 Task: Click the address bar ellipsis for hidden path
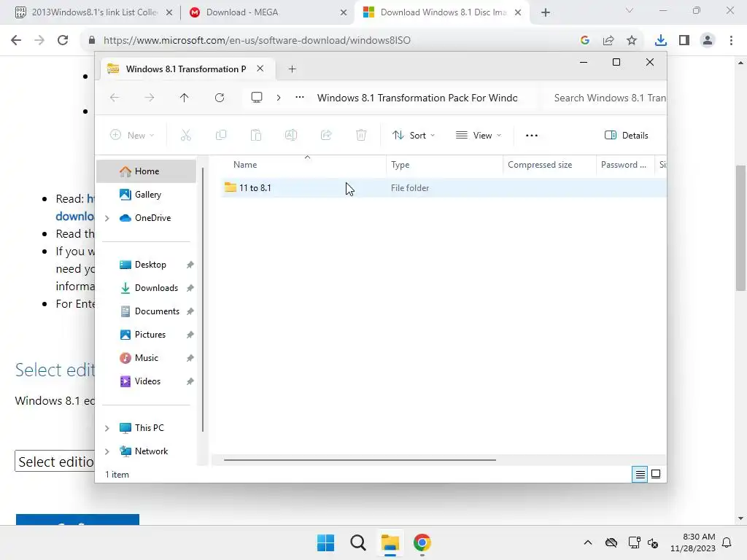pyautogui.click(x=300, y=97)
